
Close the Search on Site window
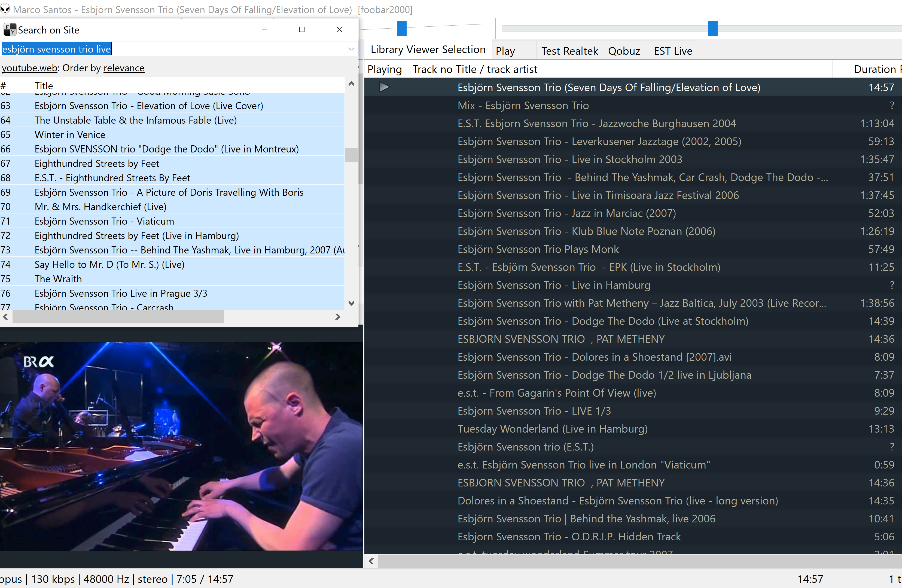click(339, 30)
